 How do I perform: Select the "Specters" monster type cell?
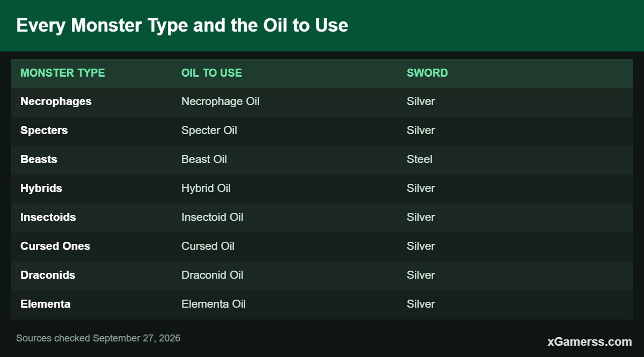pos(44,130)
